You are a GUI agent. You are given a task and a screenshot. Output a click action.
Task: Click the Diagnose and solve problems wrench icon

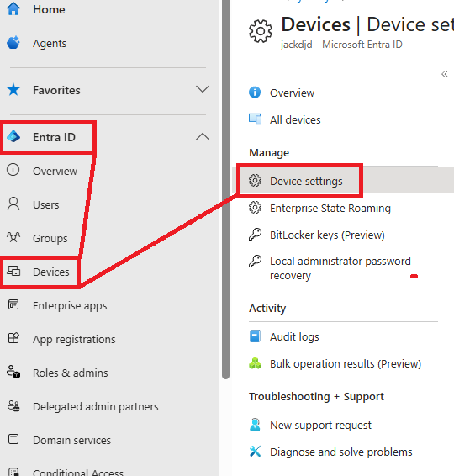tap(255, 452)
